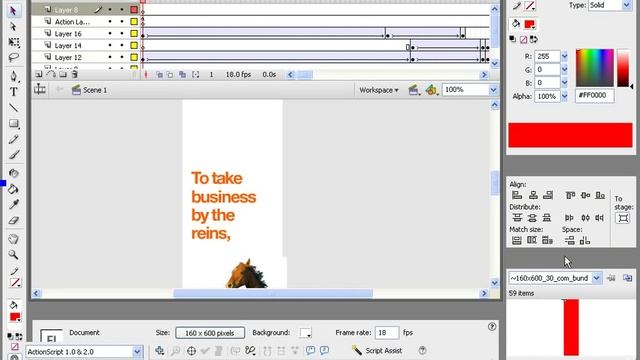The image size is (640, 360).
Task: Select Layer 16 in timeline
Action: click(x=68, y=34)
